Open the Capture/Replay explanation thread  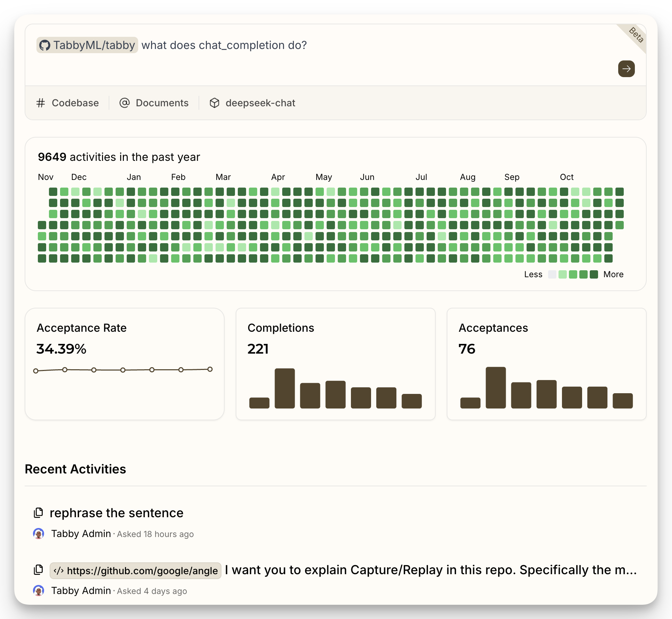click(x=430, y=570)
